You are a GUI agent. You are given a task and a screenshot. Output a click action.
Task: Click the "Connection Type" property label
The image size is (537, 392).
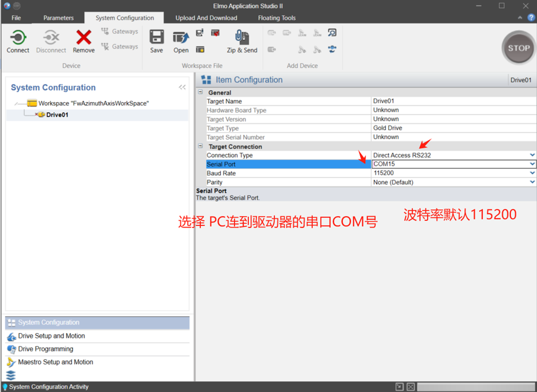click(229, 155)
